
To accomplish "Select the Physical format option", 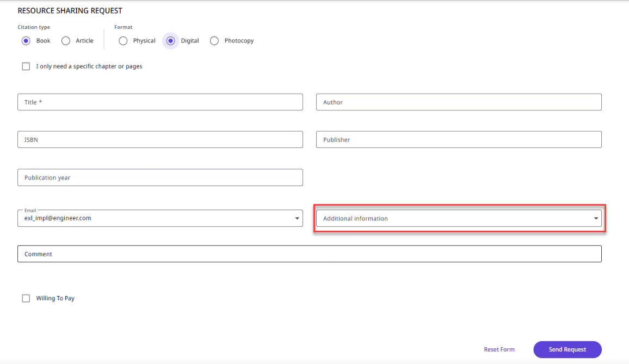I will pyautogui.click(x=123, y=41).
